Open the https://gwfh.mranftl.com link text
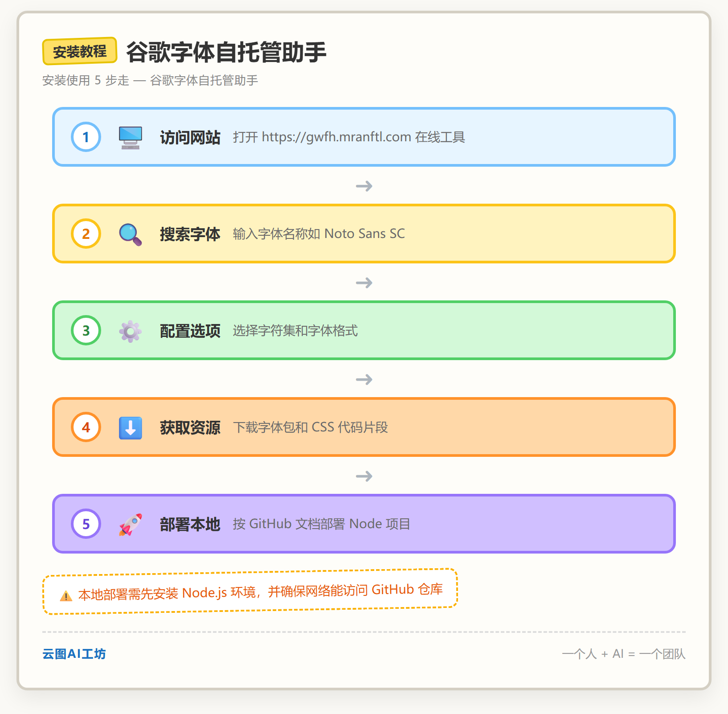The image size is (728, 714). point(336,137)
